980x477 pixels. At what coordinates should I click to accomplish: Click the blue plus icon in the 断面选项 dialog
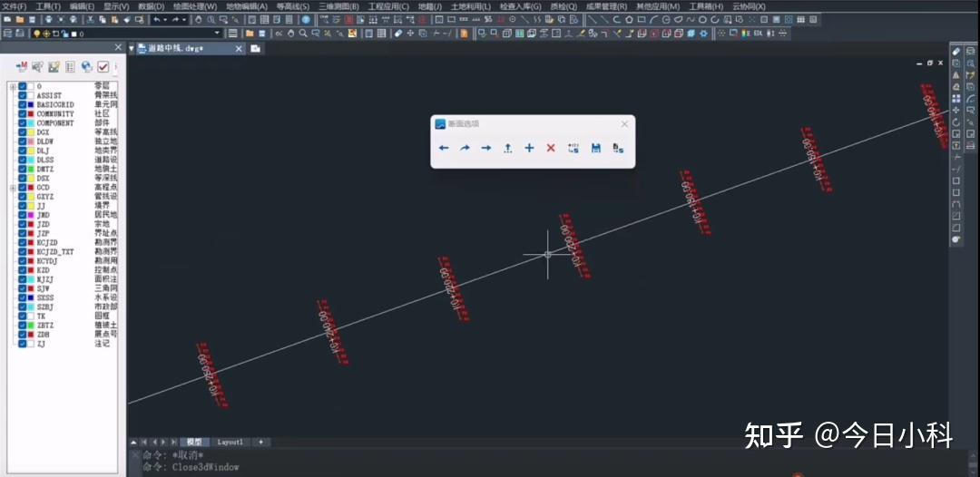(529, 148)
